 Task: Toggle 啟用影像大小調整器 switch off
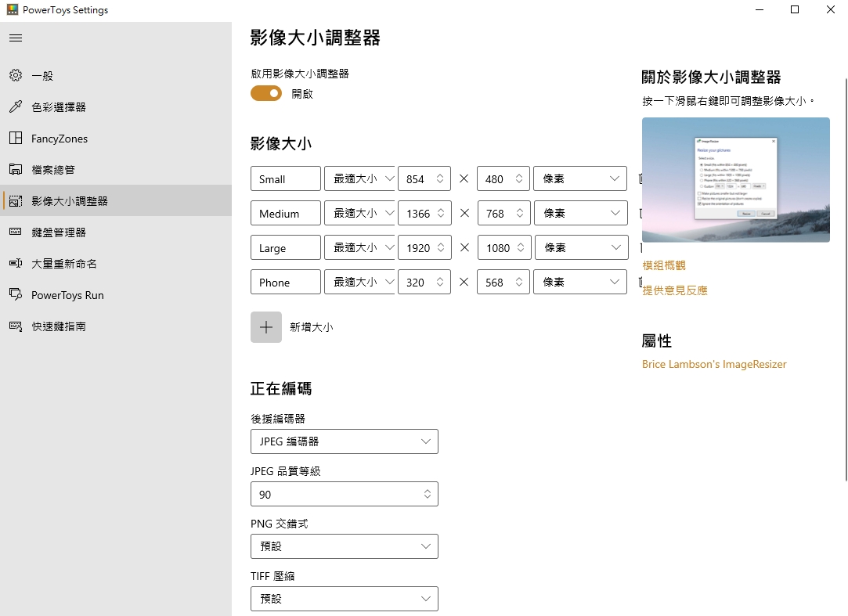pos(266,94)
